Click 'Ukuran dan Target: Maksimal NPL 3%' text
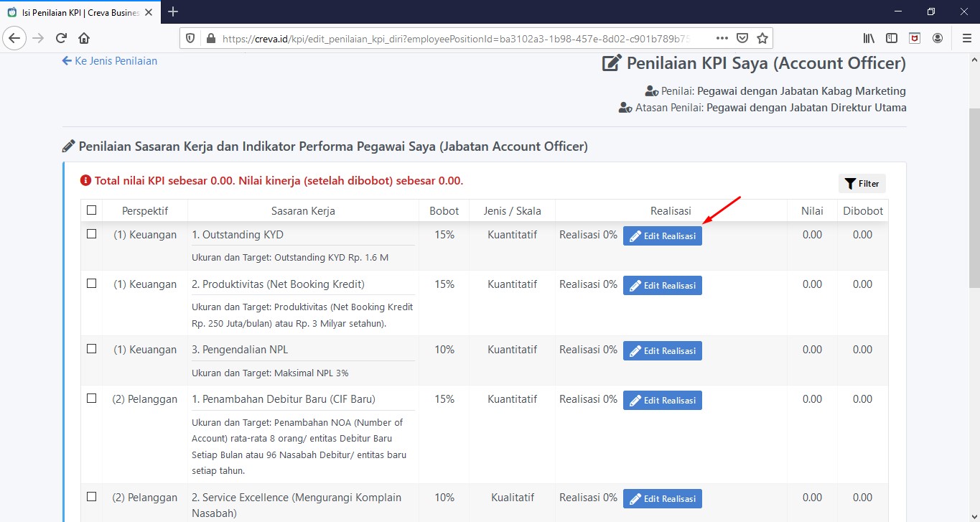980x522 pixels. pos(270,373)
